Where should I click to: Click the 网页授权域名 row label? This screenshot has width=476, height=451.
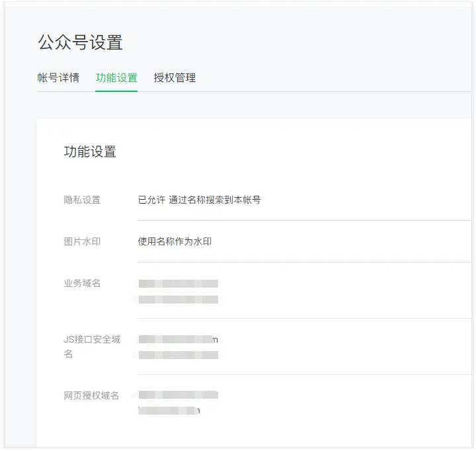coord(91,395)
